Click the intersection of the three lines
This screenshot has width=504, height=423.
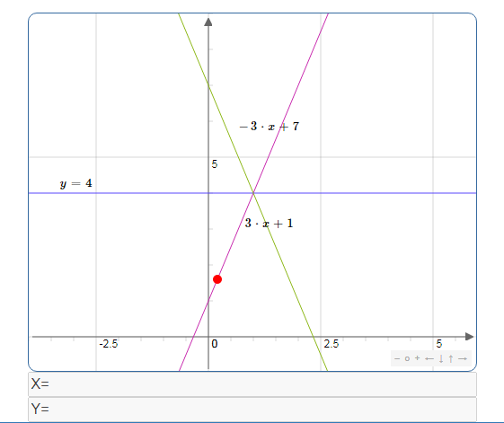click(253, 193)
